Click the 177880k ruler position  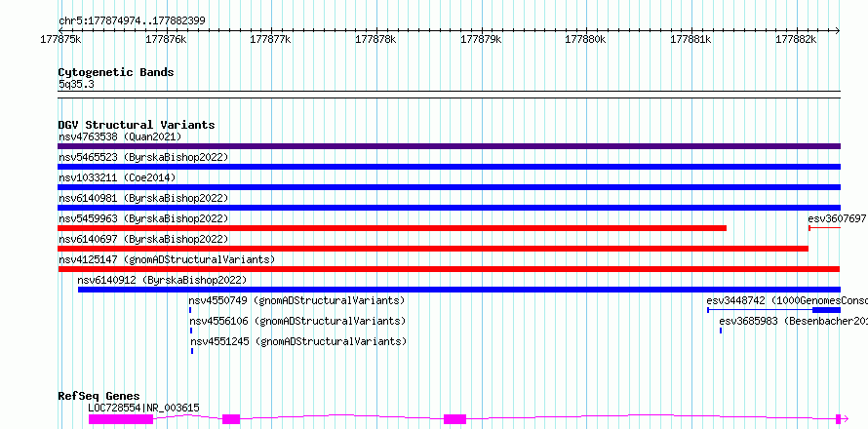(x=586, y=39)
